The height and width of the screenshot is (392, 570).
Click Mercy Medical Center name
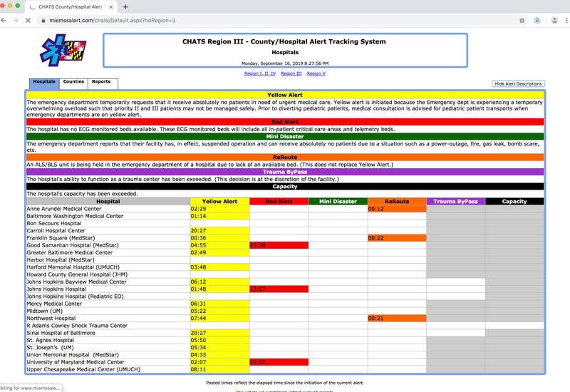pos(54,304)
